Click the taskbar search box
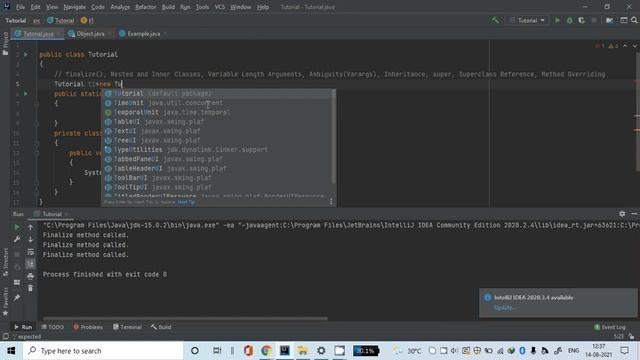The height and width of the screenshot is (360, 640). 103,351
